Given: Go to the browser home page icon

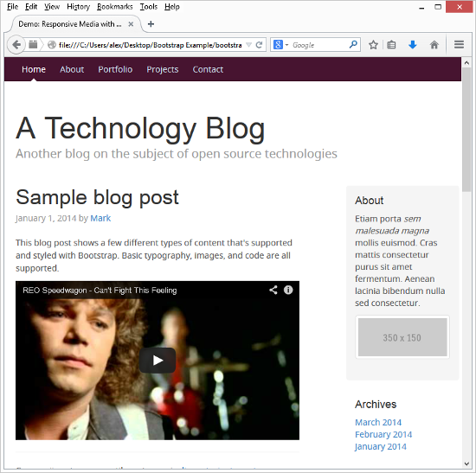Looking at the screenshot, I should tap(434, 45).
